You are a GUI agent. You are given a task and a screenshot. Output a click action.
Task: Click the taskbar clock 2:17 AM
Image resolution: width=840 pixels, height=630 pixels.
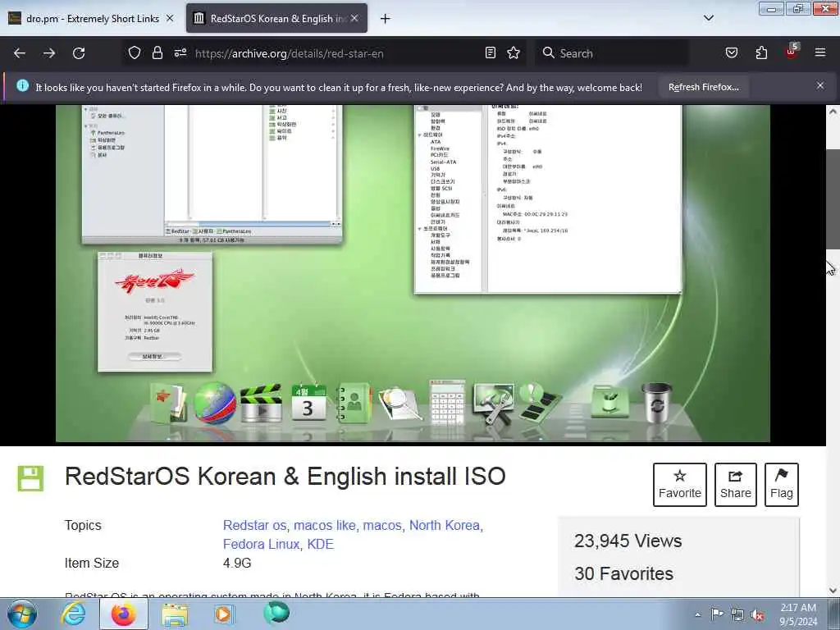click(798, 614)
